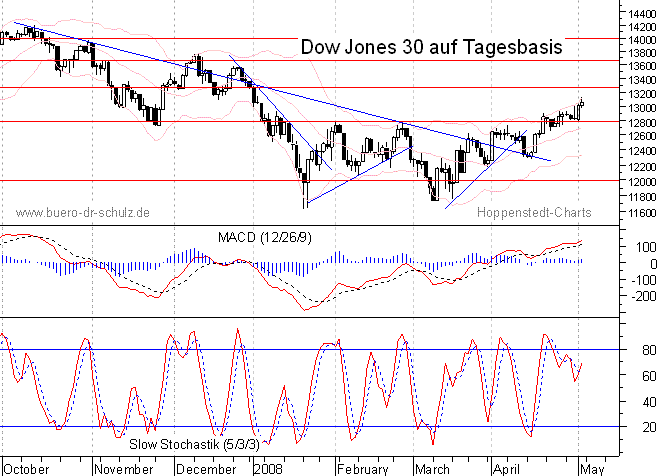
Task: Click the "March" label on time axis
Action: click(x=432, y=469)
